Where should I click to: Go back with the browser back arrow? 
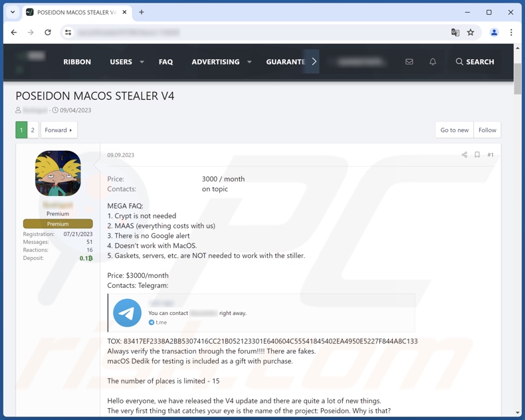(14, 33)
